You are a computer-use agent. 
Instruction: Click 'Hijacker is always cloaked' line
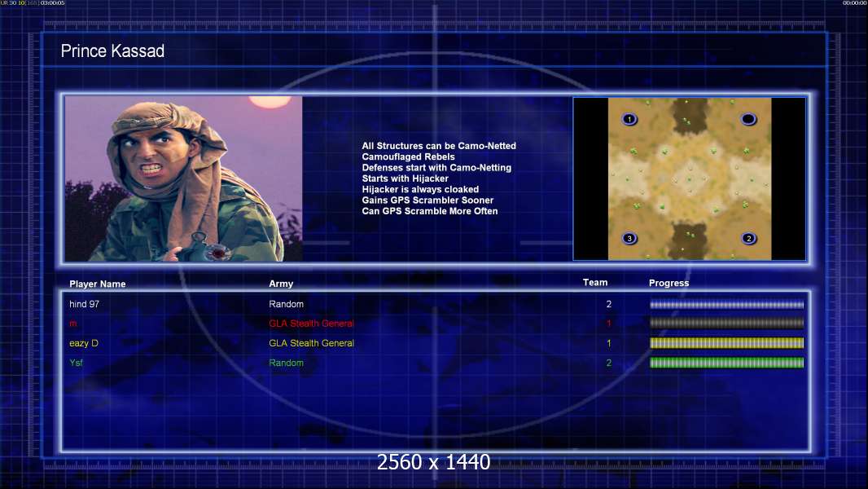(x=420, y=189)
